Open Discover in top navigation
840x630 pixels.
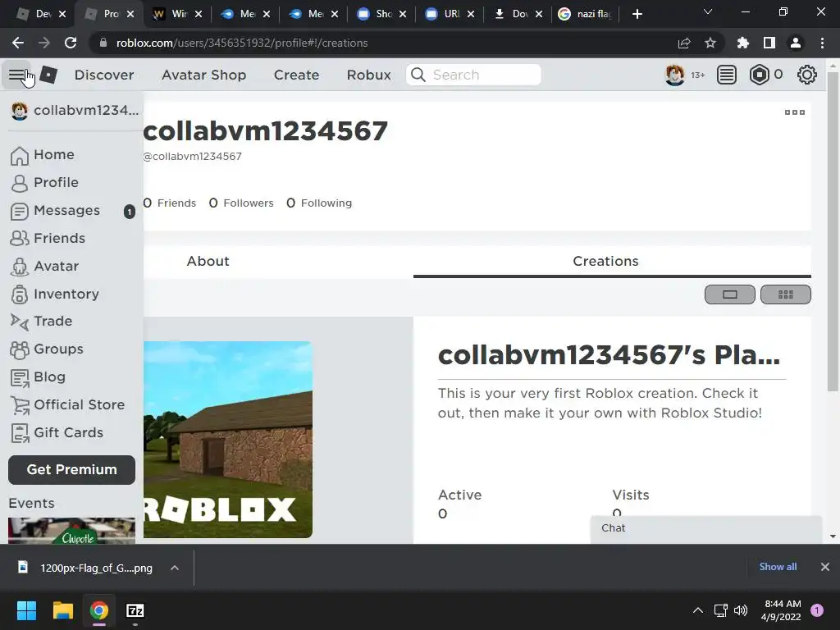104,75
